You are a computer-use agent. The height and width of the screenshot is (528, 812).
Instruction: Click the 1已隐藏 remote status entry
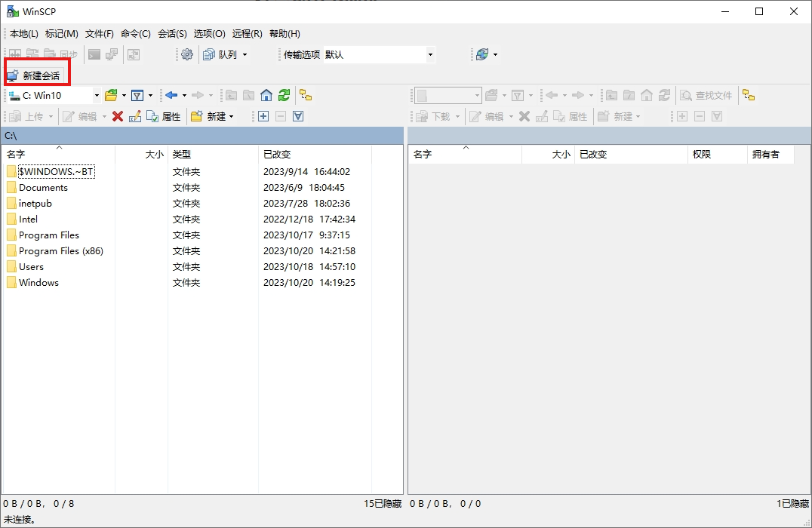click(x=792, y=504)
